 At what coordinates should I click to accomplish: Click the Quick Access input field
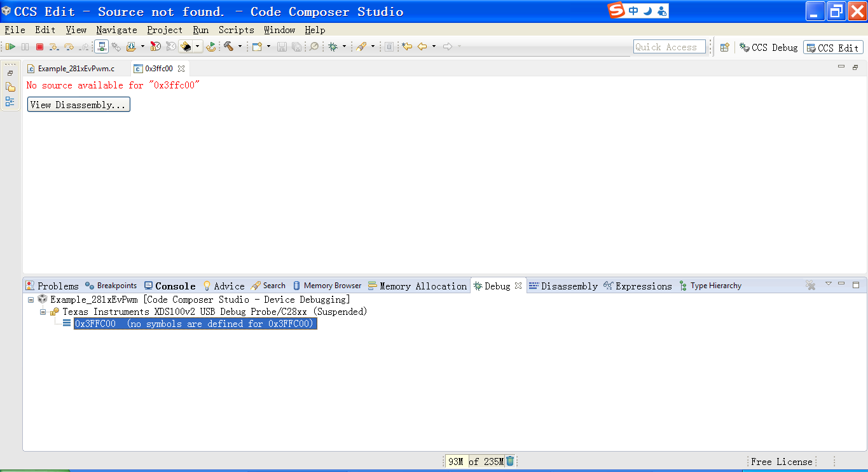[670, 46]
